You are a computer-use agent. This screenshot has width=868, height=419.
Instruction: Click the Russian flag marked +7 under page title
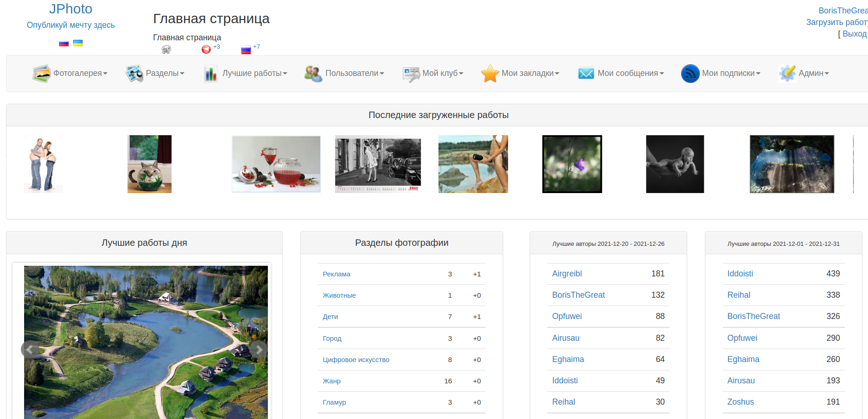pos(246,49)
